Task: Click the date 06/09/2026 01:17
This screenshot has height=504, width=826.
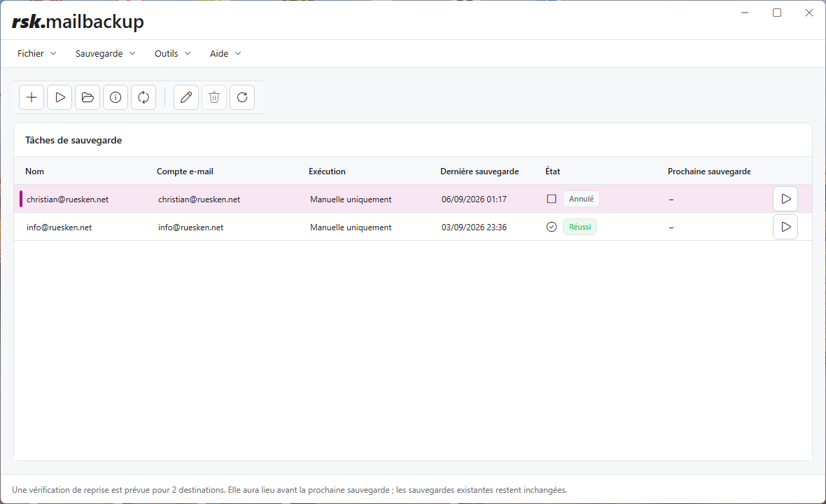Action: click(474, 199)
